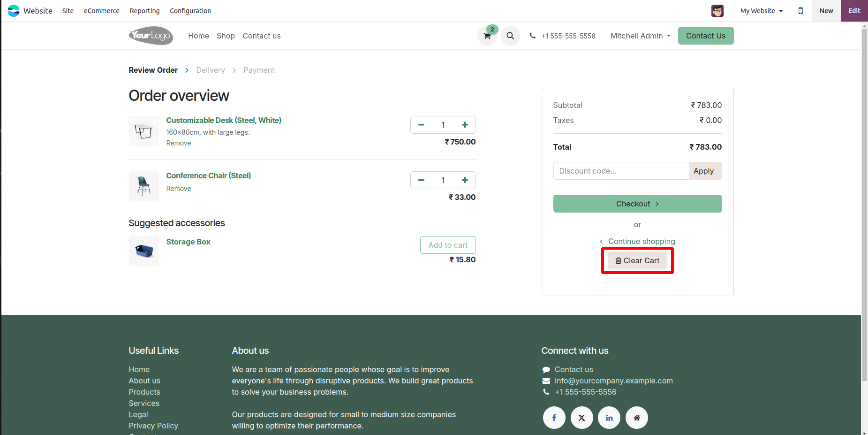
Task: Click the Conference Chair product thumbnail
Action: [x=144, y=186]
